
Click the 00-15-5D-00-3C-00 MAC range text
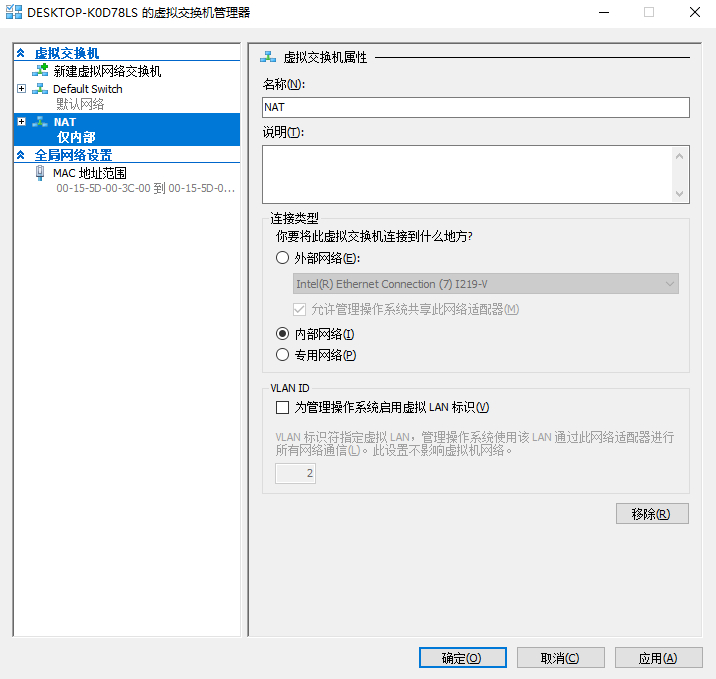click(145, 188)
